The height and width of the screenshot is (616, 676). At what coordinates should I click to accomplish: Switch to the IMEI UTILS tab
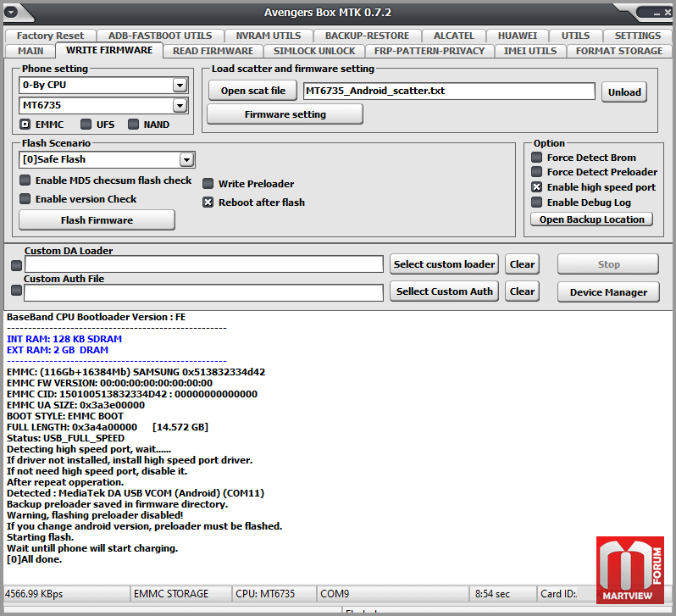tap(529, 51)
